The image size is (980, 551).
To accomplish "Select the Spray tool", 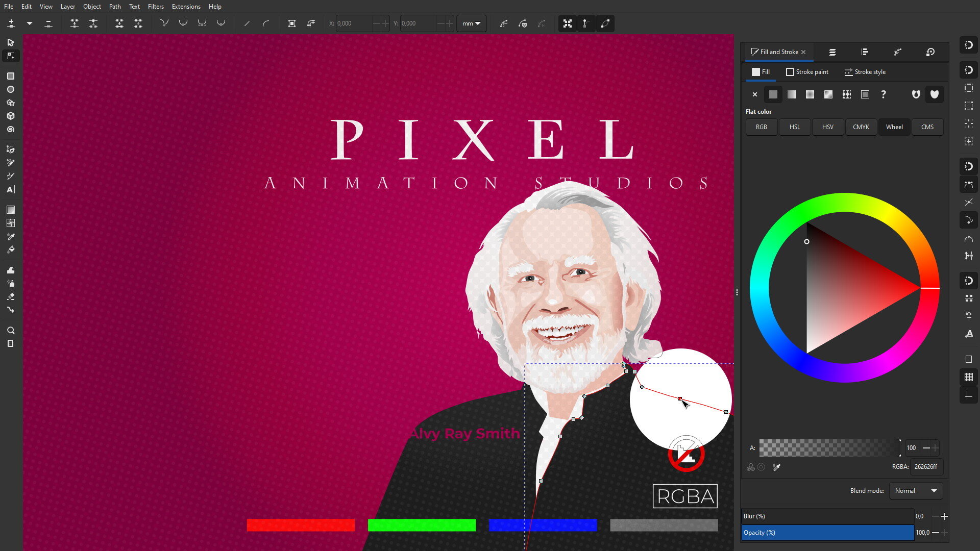I will 11,283.
